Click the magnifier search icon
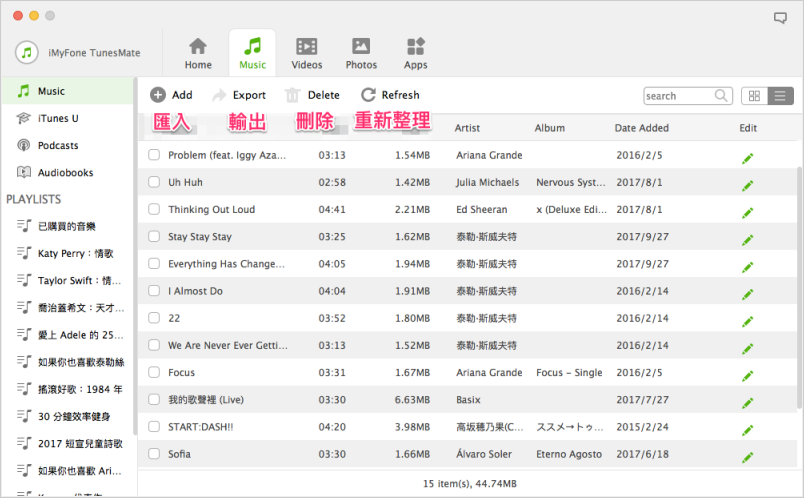 tap(721, 95)
